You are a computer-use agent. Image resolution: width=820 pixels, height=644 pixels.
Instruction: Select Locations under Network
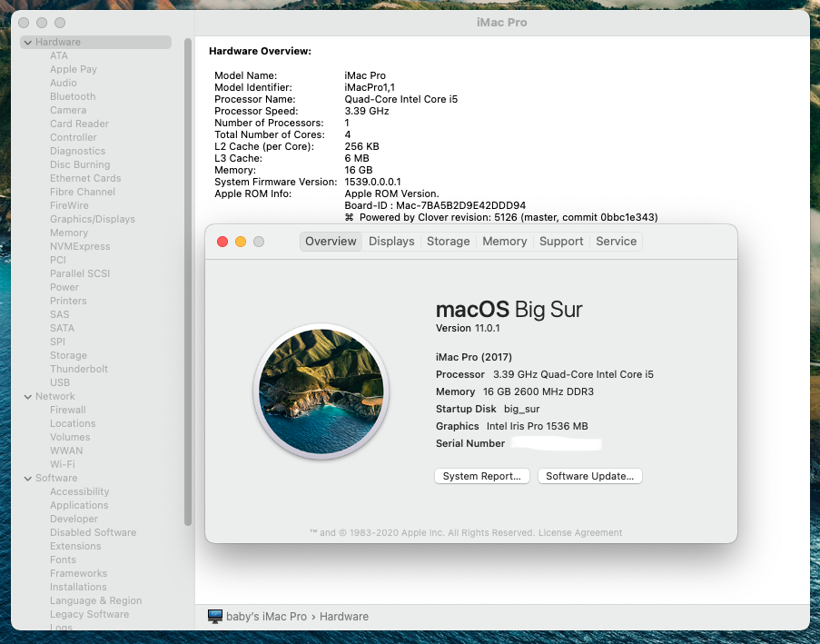(73, 423)
